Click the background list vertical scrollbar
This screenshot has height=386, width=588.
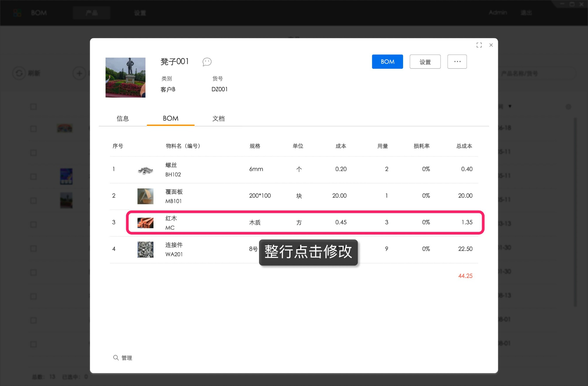coord(575,212)
